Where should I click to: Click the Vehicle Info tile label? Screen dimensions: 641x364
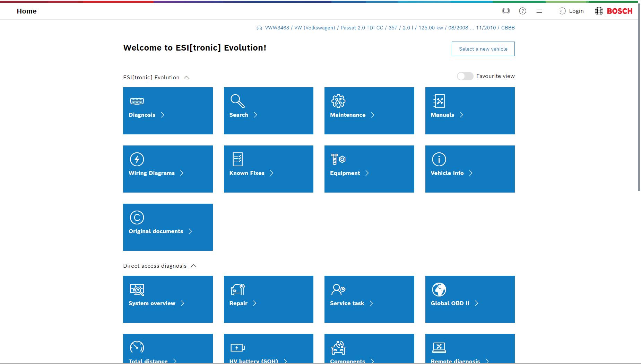(447, 173)
